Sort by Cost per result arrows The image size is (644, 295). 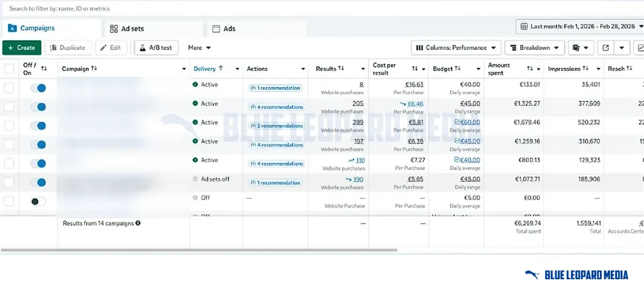pyautogui.click(x=415, y=69)
